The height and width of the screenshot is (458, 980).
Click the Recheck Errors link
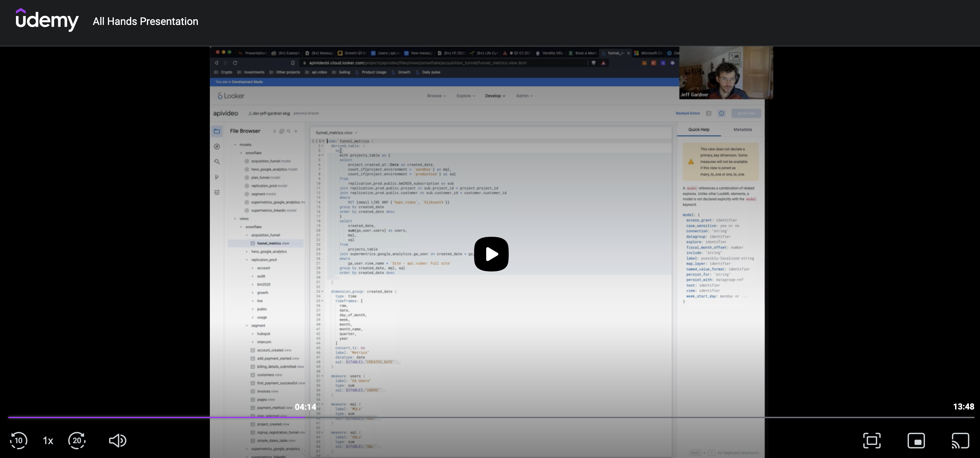[687, 113]
